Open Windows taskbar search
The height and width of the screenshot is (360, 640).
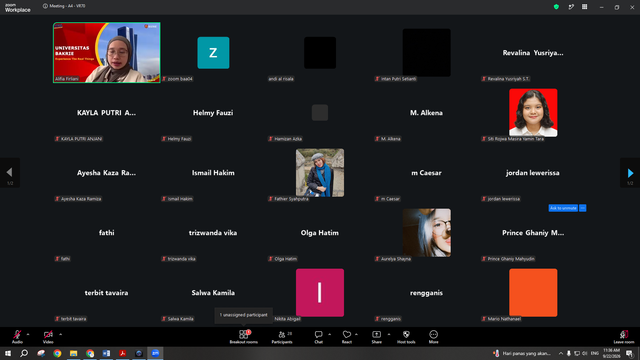point(24,353)
